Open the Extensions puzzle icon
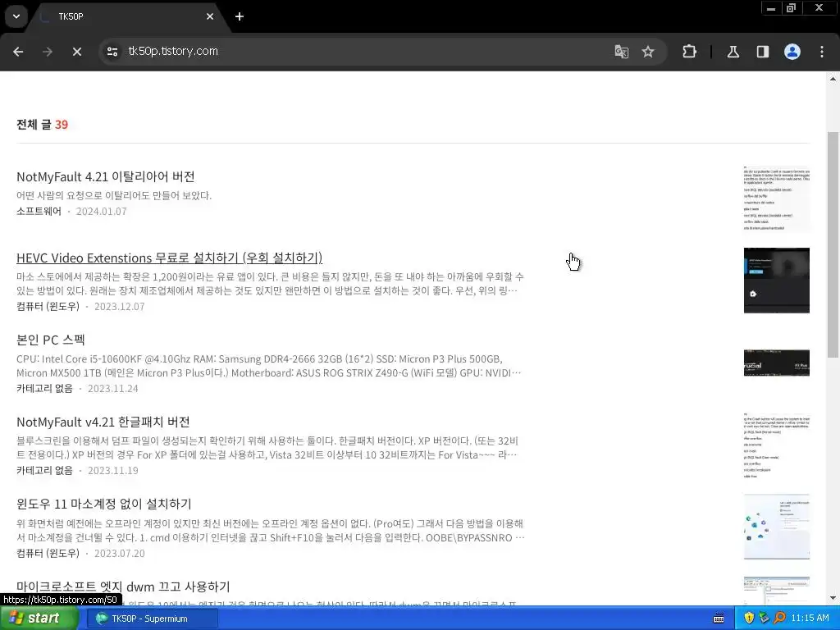 pyautogui.click(x=689, y=52)
